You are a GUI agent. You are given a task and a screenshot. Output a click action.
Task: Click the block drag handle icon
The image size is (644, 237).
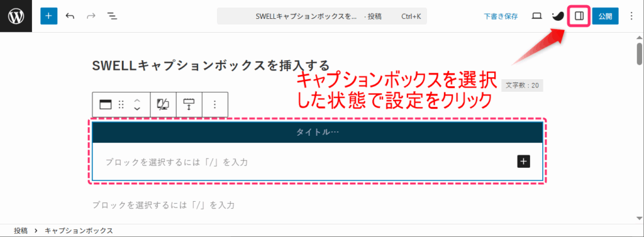point(121,104)
